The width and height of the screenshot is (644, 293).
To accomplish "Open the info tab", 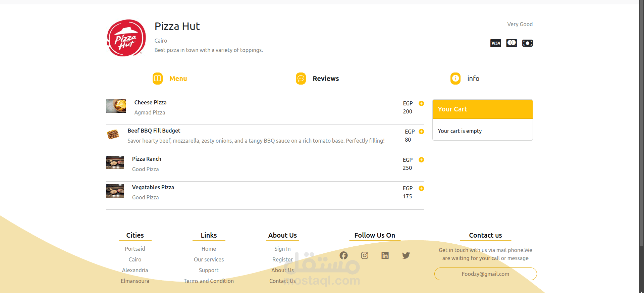I will tap(473, 79).
